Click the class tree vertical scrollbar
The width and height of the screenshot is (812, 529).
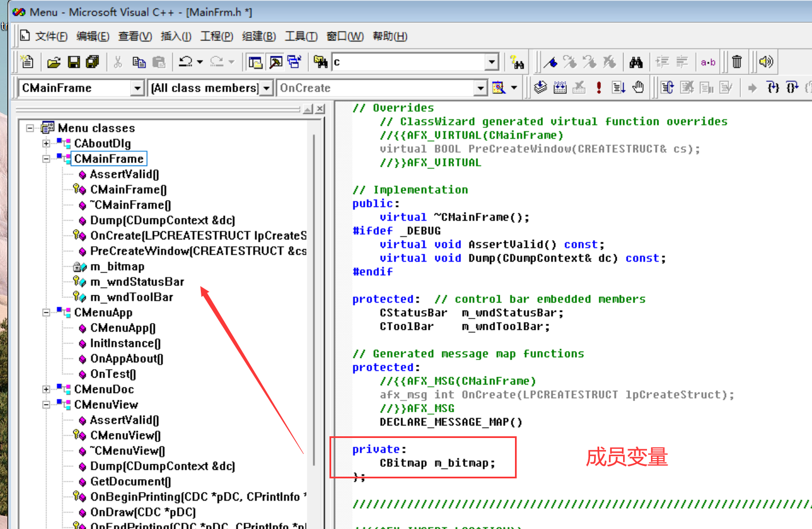pos(314,300)
